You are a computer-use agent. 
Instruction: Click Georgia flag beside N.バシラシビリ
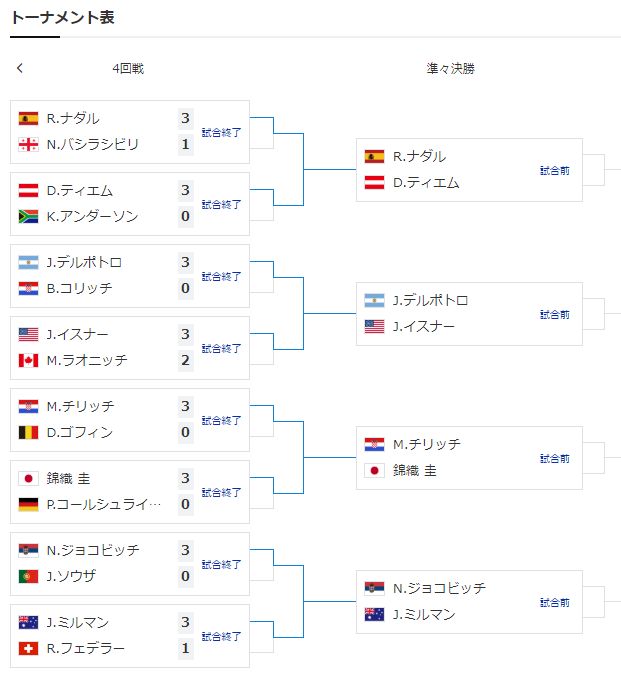pos(28,144)
